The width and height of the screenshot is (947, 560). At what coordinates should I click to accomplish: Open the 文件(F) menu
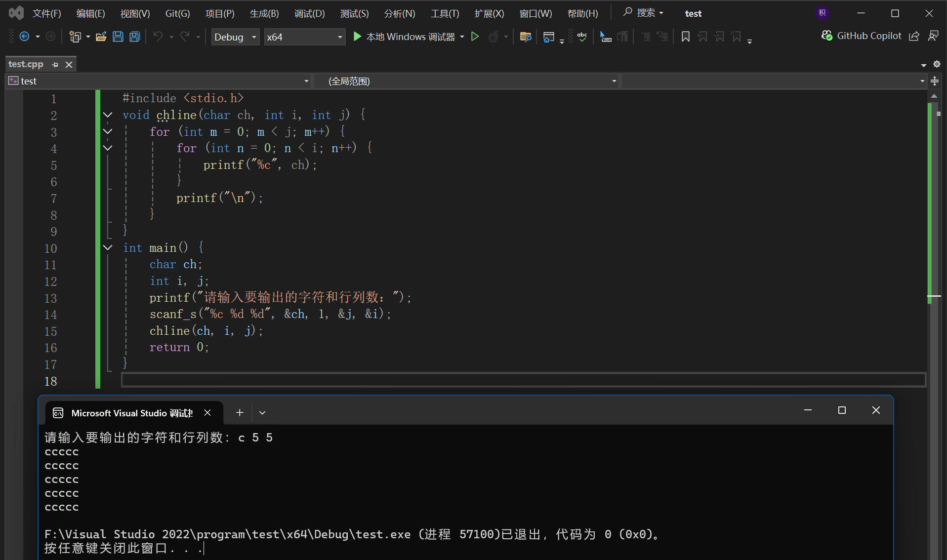tap(47, 13)
